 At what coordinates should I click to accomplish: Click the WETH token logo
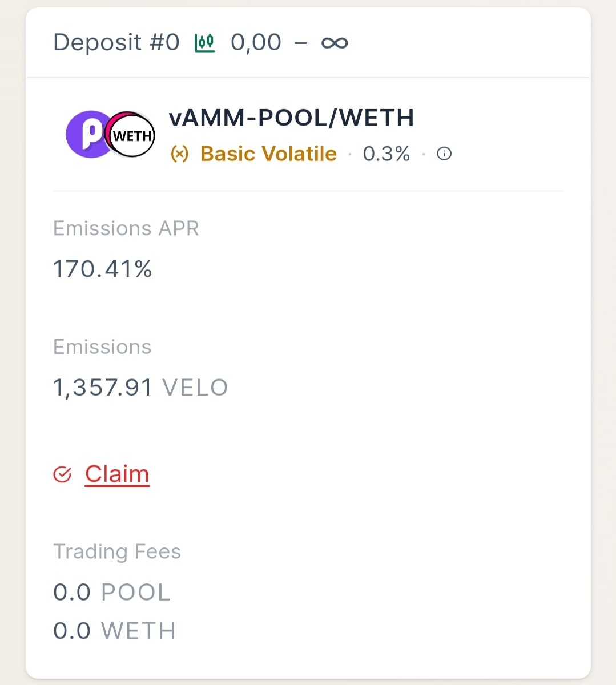pos(132,135)
